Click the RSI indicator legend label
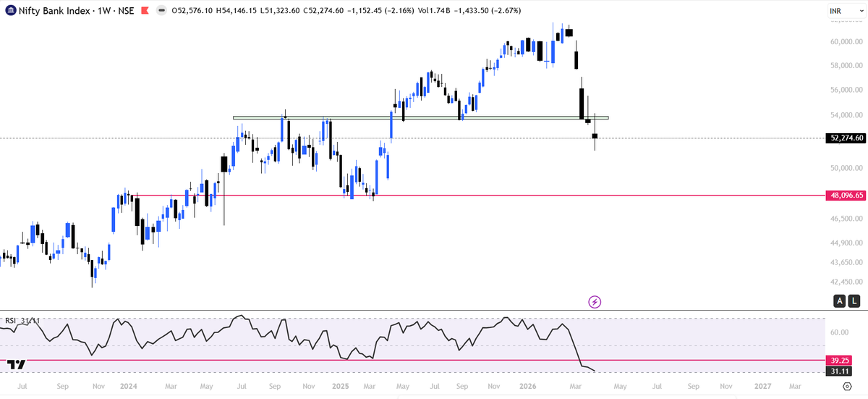 pyautogui.click(x=11, y=320)
